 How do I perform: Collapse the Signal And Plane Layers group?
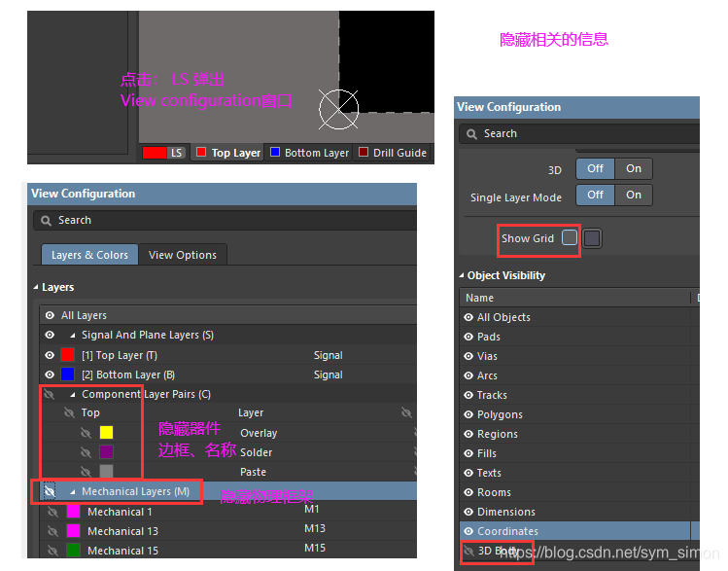[73, 335]
